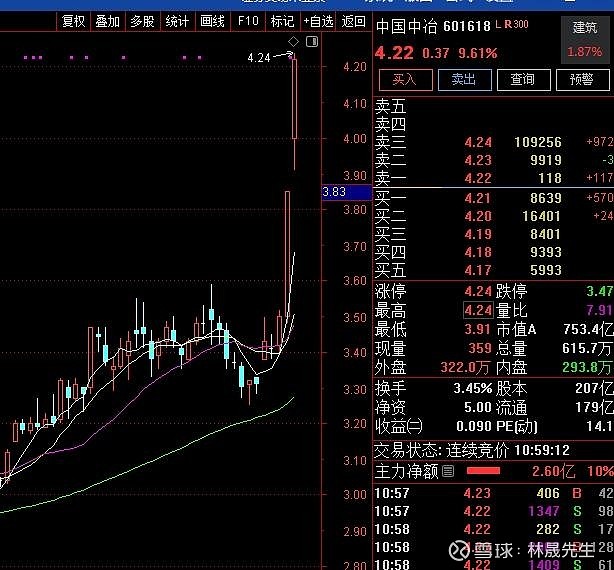Click the diamond icon above the chart
This screenshot has width=614, height=570.
[293, 41]
